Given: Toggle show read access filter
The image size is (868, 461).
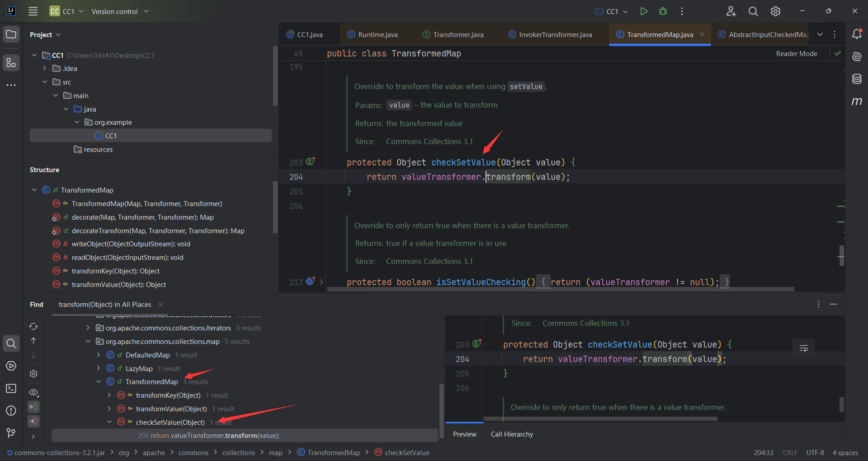Looking at the screenshot, I should [33, 407].
